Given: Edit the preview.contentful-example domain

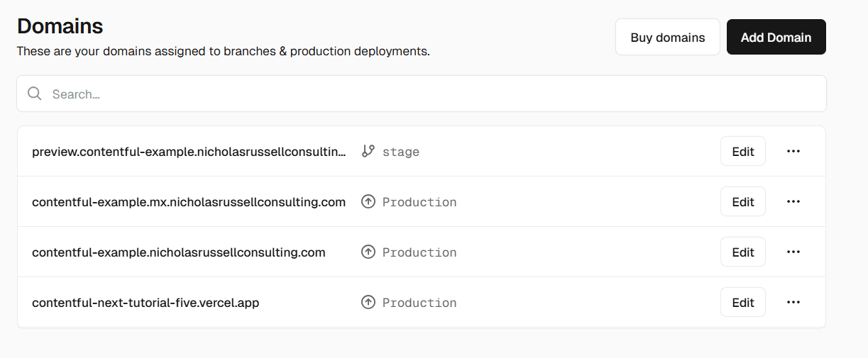Looking at the screenshot, I should (x=742, y=152).
